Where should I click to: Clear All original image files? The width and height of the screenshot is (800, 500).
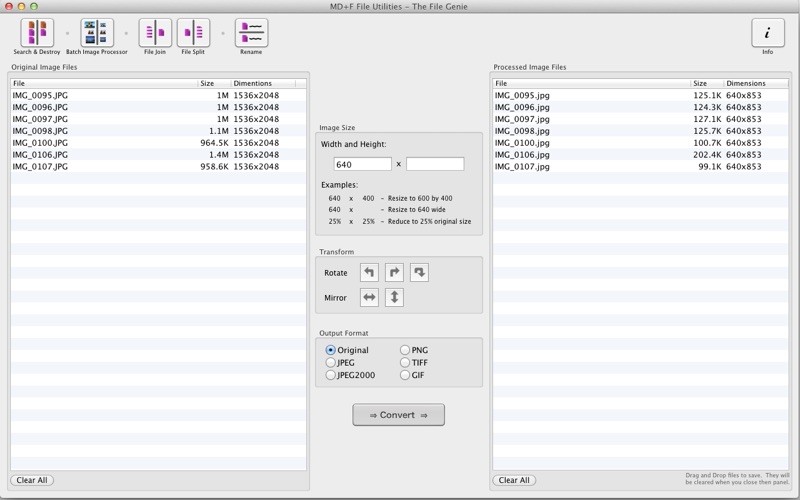(32, 480)
